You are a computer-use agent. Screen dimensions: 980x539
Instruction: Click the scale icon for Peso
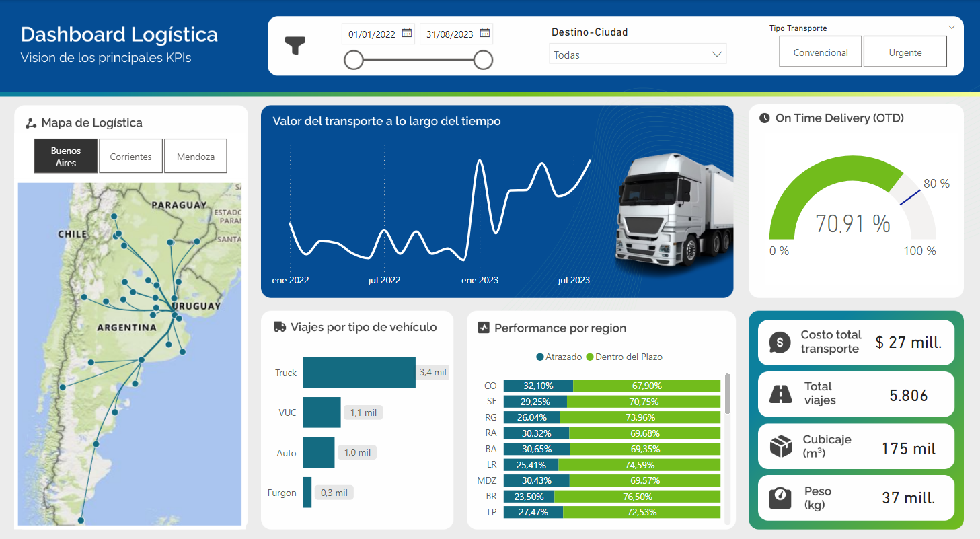[x=780, y=497]
